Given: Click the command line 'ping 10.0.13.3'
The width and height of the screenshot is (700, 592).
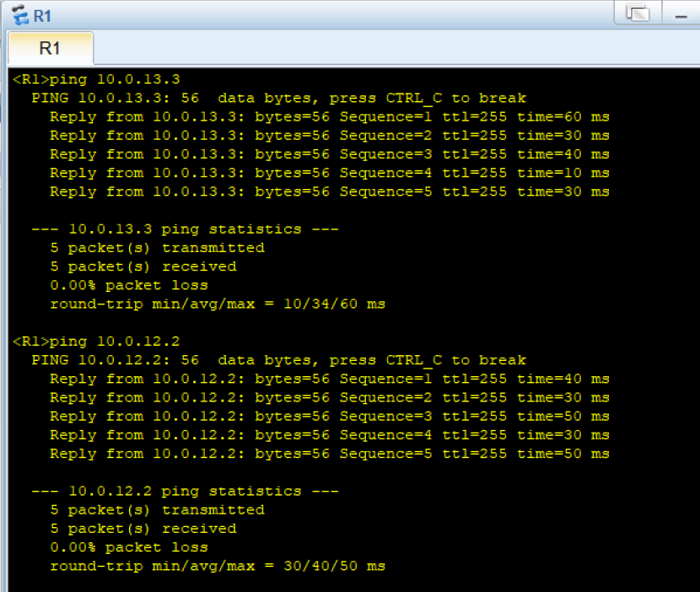Looking at the screenshot, I should click(x=96, y=79).
